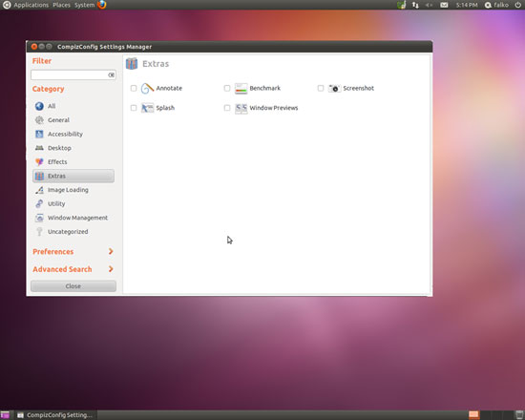Image resolution: width=525 pixels, height=420 pixels.
Task: Open the Applications menu
Action: (31, 5)
